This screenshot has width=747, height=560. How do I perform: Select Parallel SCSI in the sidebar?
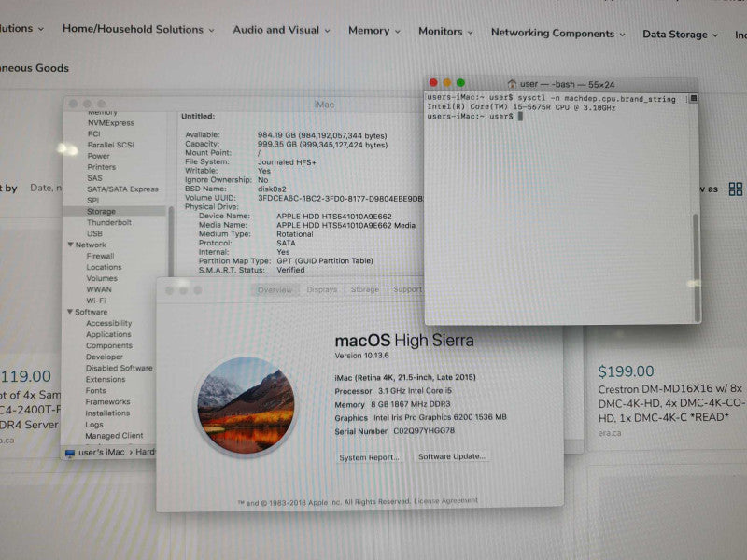[110, 145]
